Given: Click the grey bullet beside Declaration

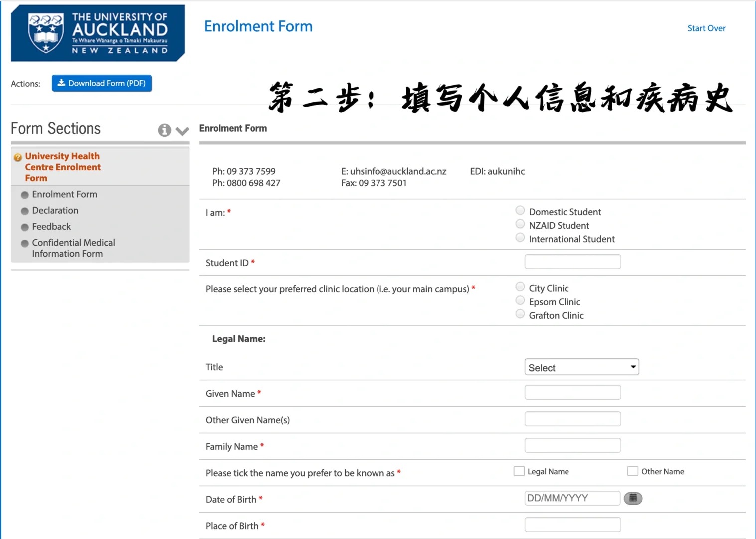Looking at the screenshot, I should click(x=25, y=211).
